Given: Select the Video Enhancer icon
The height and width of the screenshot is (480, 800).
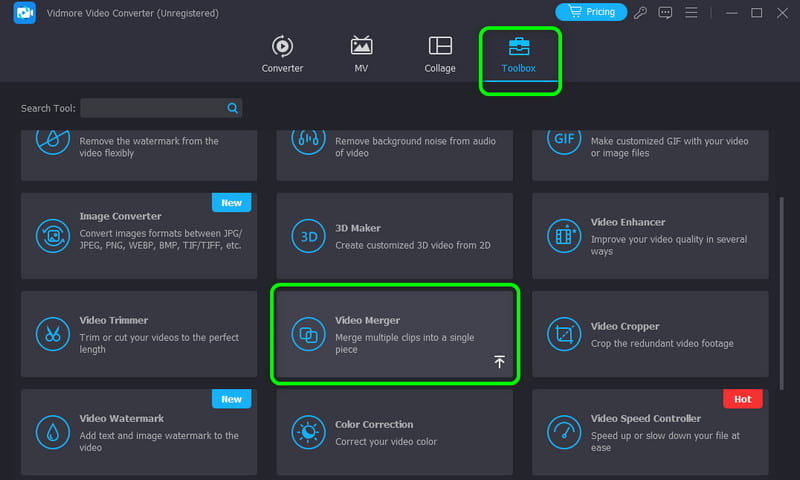Looking at the screenshot, I should [x=564, y=235].
